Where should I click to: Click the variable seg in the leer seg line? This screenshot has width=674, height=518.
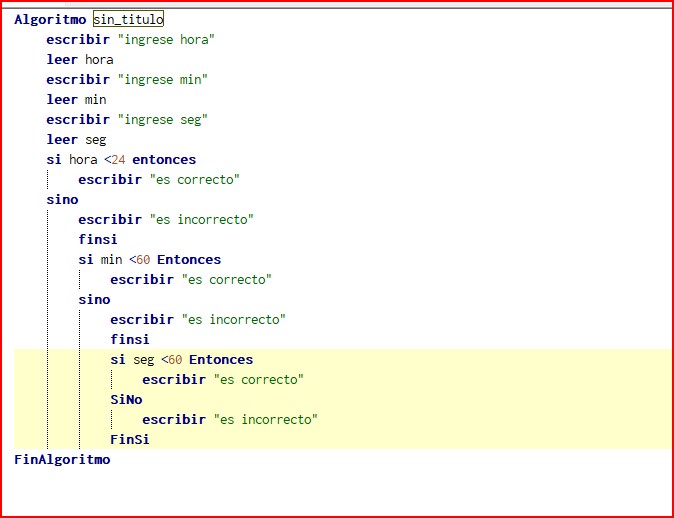94,139
